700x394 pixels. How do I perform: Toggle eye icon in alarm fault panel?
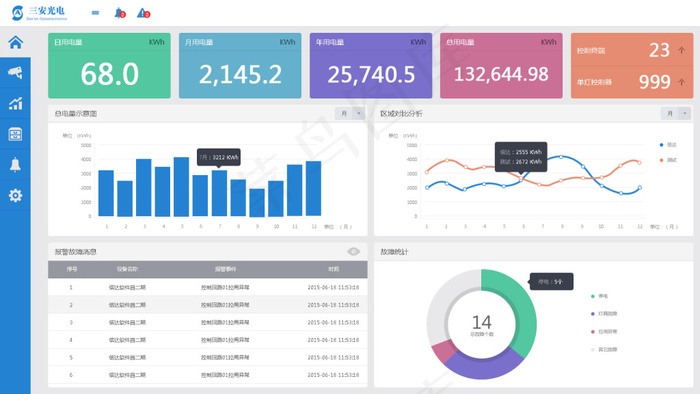tap(354, 252)
